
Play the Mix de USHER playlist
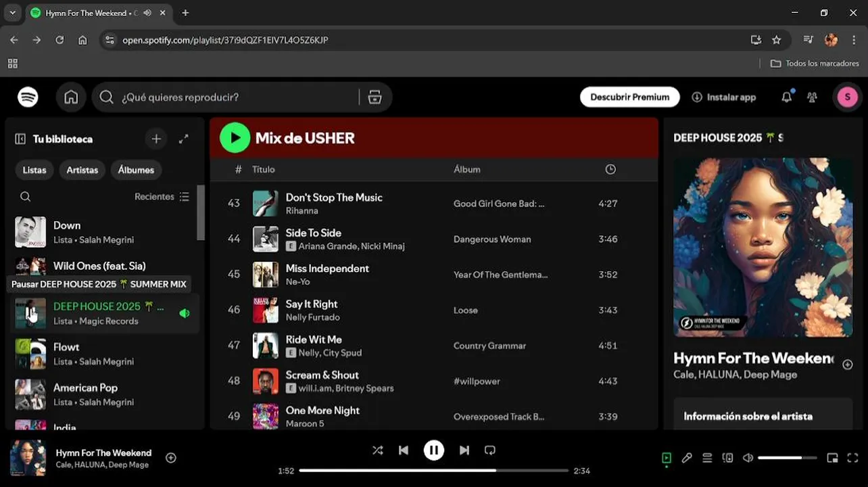(235, 138)
